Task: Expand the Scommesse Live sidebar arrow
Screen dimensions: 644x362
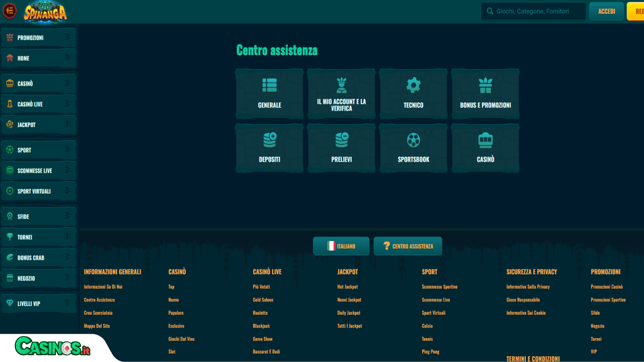Action: [68, 171]
